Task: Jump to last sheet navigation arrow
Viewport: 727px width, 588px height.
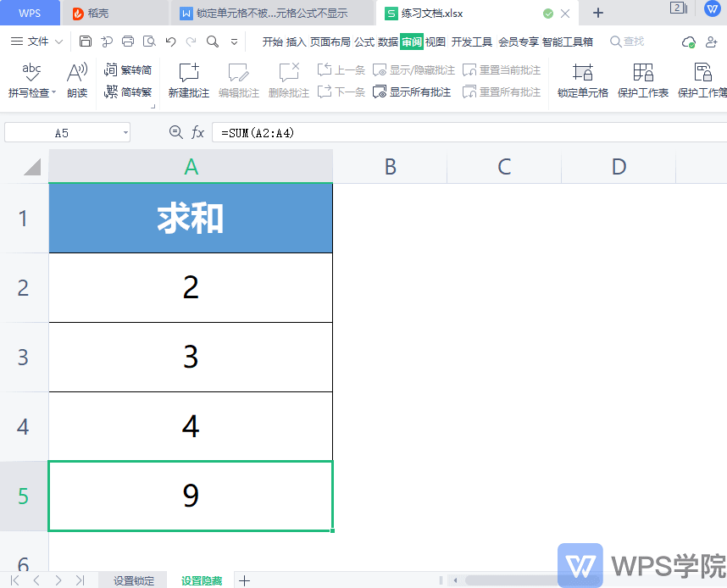Action: click(80, 580)
